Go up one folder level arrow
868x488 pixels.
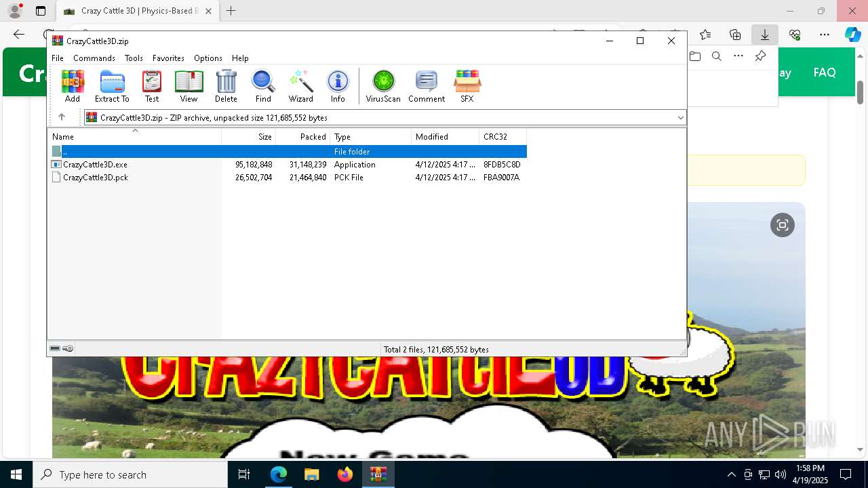click(x=62, y=117)
